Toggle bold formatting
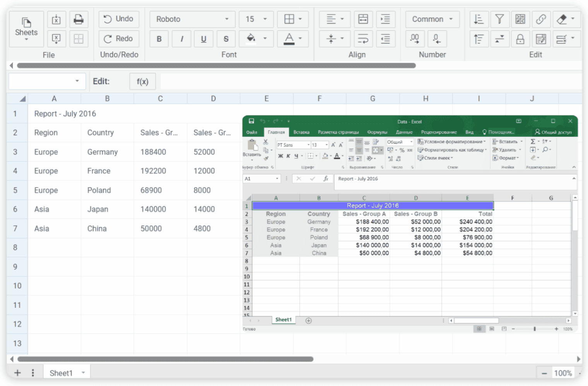This screenshot has width=588, height=386. pos(159,39)
